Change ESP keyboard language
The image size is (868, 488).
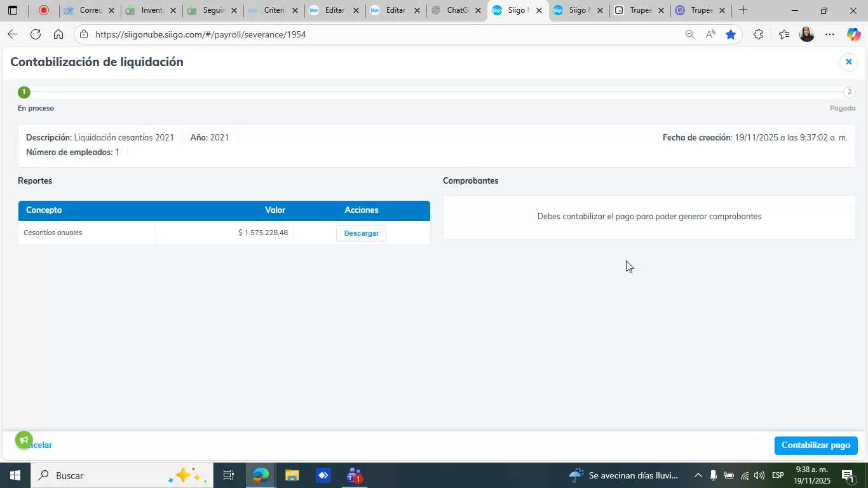(778, 475)
